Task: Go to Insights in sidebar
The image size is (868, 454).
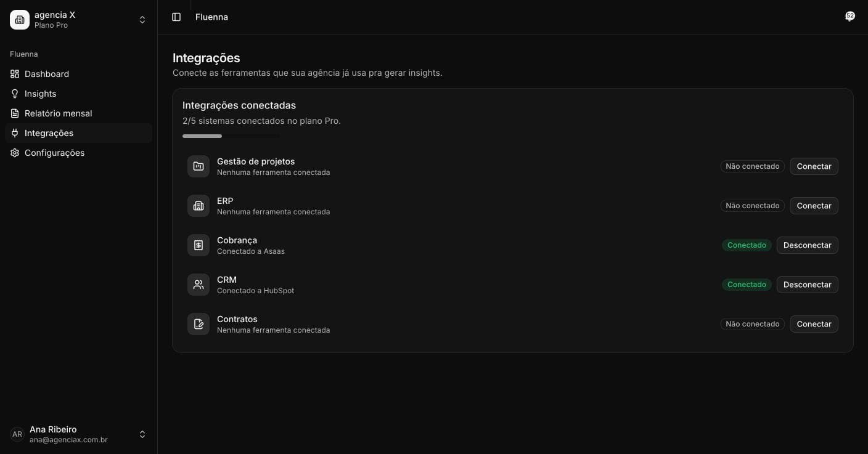Action: (x=78, y=94)
